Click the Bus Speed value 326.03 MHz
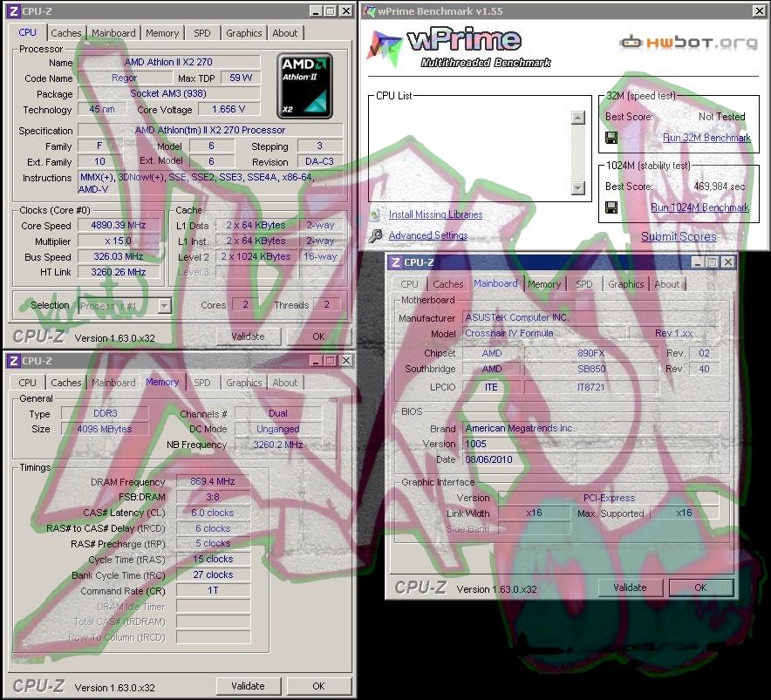 click(119, 256)
